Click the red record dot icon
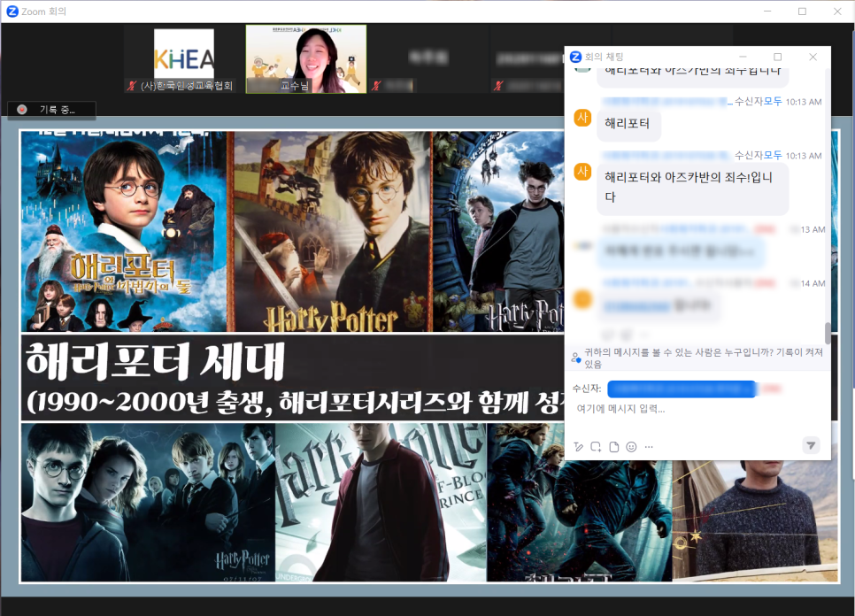This screenshot has width=855, height=616. [22, 110]
